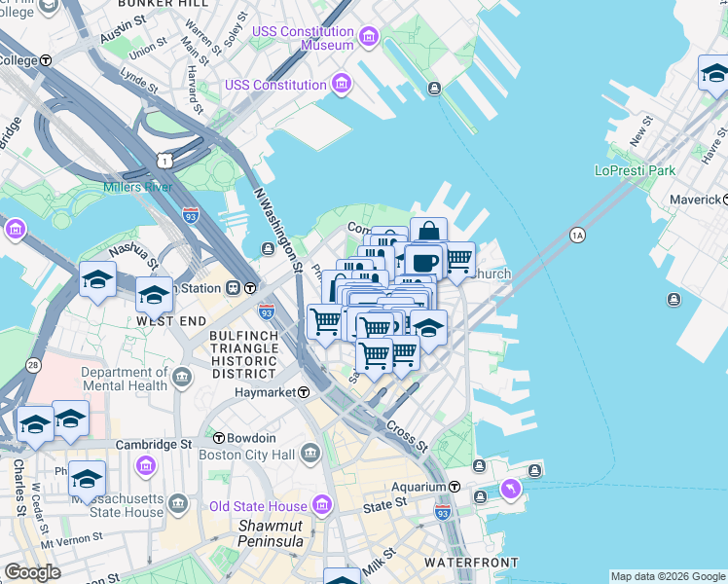Select the Mt Vernon St label
The height and width of the screenshot is (584, 728).
pyautogui.click(x=71, y=541)
